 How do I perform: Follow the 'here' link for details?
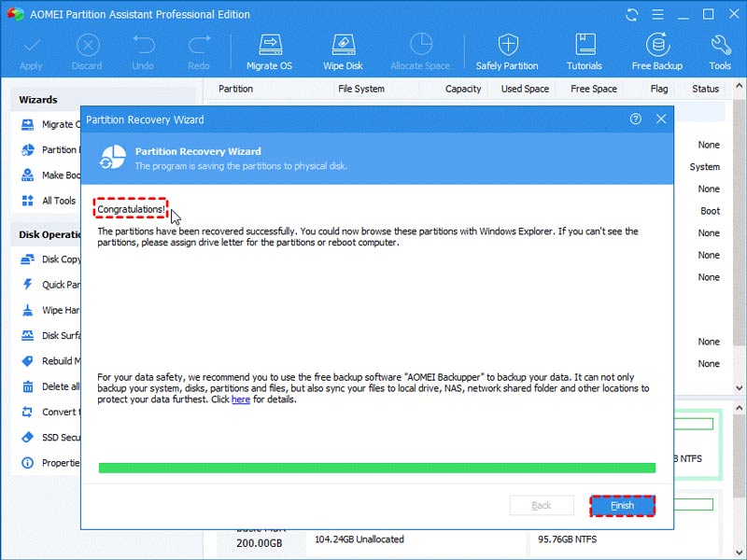(241, 399)
